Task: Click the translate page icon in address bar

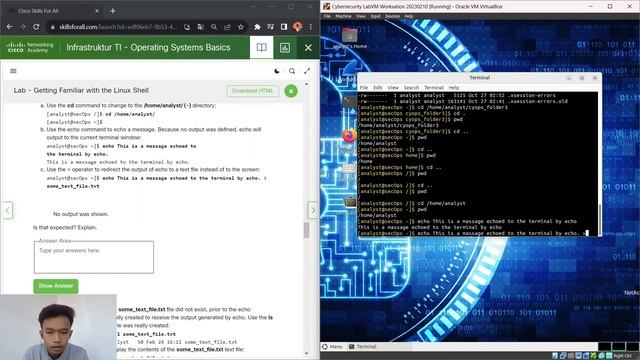Action: point(200,27)
